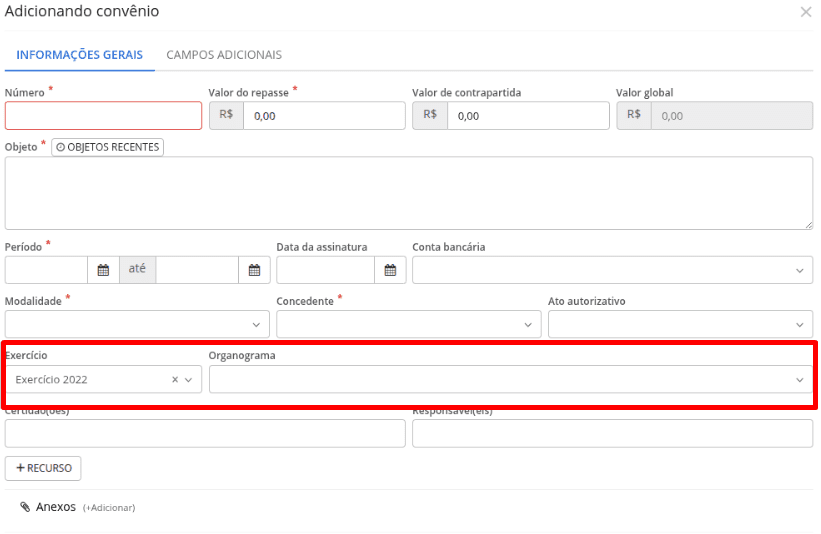Viewport: 821px width, 534px height.
Task: Click the paperclip Anexos icon
Action: click(x=25, y=507)
